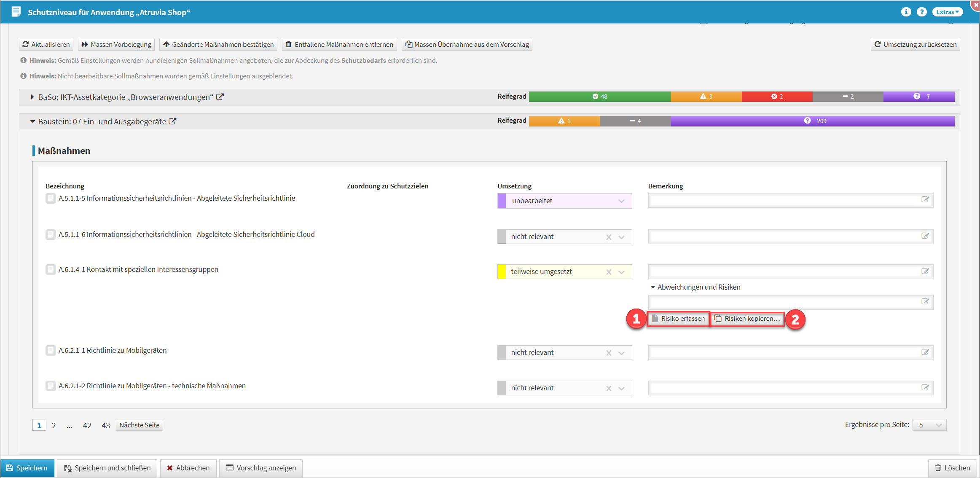Image resolution: width=980 pixels, height=478 pixels.
Task: Click Risiko erfassen button
Action: tap(678, 319)
